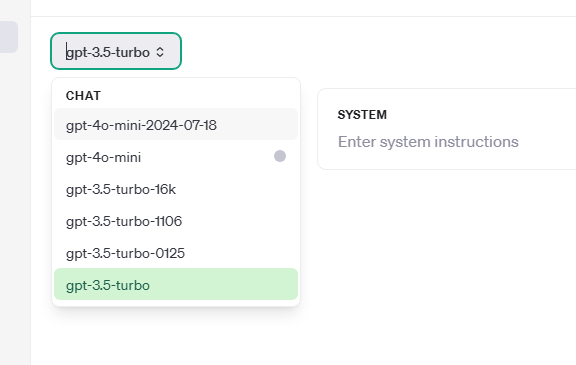Click the Enter system instructions field

(428, 142)
